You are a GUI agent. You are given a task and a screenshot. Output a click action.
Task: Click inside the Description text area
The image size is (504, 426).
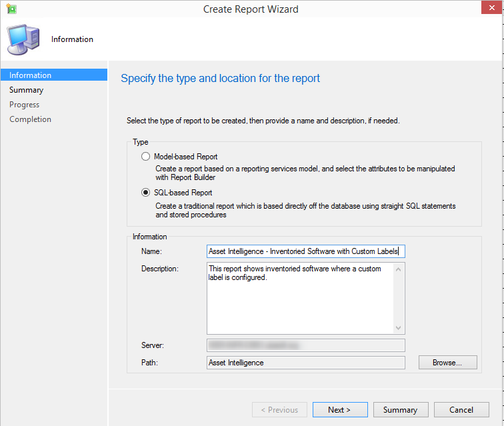click(x=300, y=299)
